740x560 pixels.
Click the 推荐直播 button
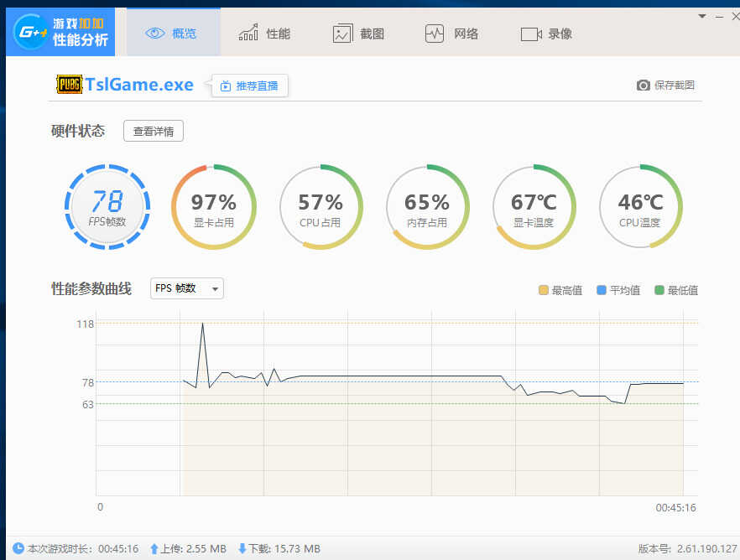click(x=250, y=86)
